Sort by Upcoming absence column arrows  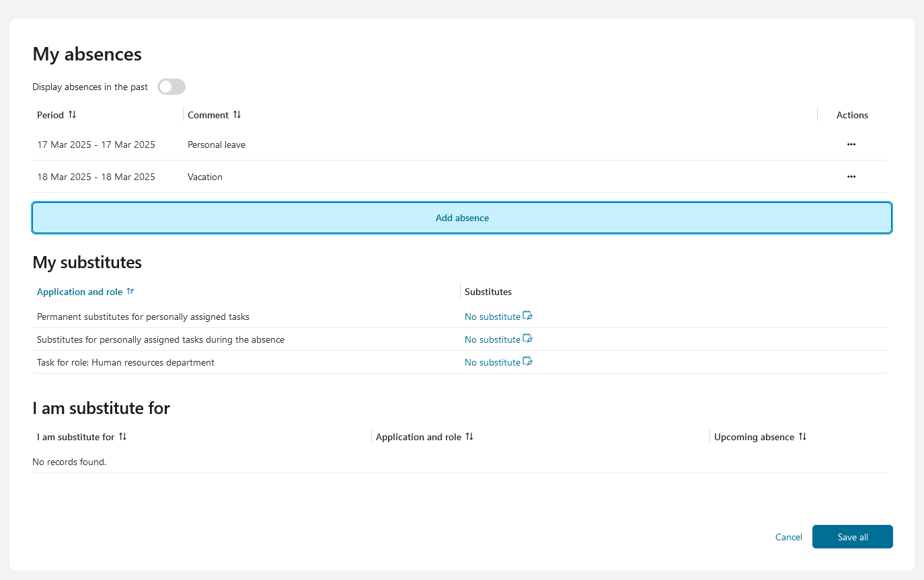[802, 437]
